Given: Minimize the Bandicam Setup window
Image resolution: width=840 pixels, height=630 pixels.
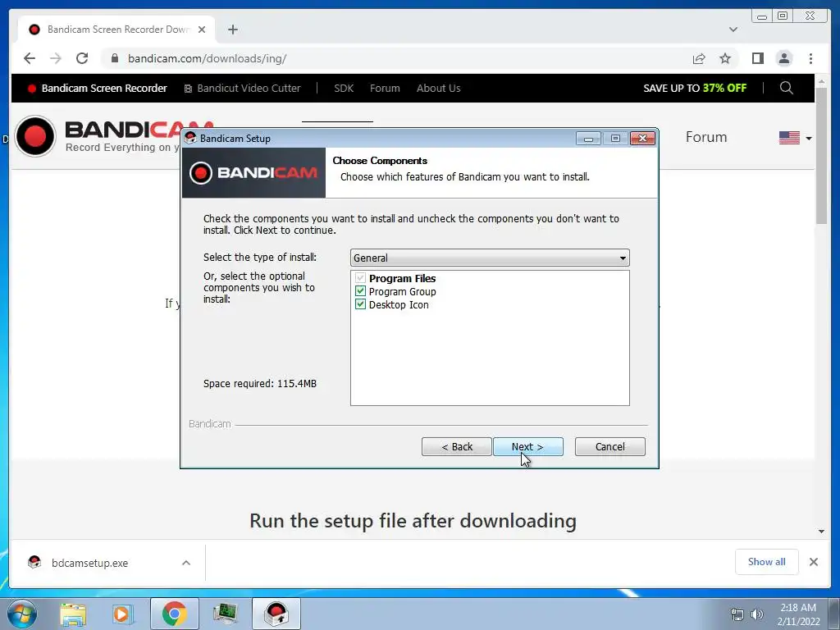Looking at the screenshot, I should point(588,139).
